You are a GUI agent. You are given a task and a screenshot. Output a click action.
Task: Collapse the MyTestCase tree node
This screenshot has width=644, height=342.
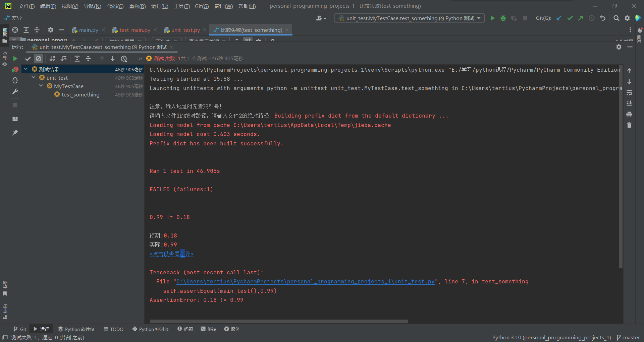pyautogui.click(x=41, y=86)
